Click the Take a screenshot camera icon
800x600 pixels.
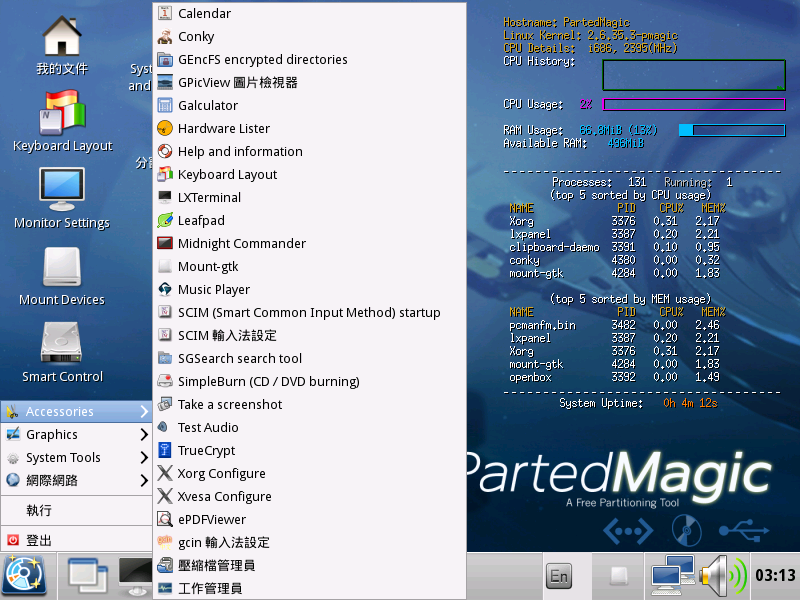[x=165, y=404]
